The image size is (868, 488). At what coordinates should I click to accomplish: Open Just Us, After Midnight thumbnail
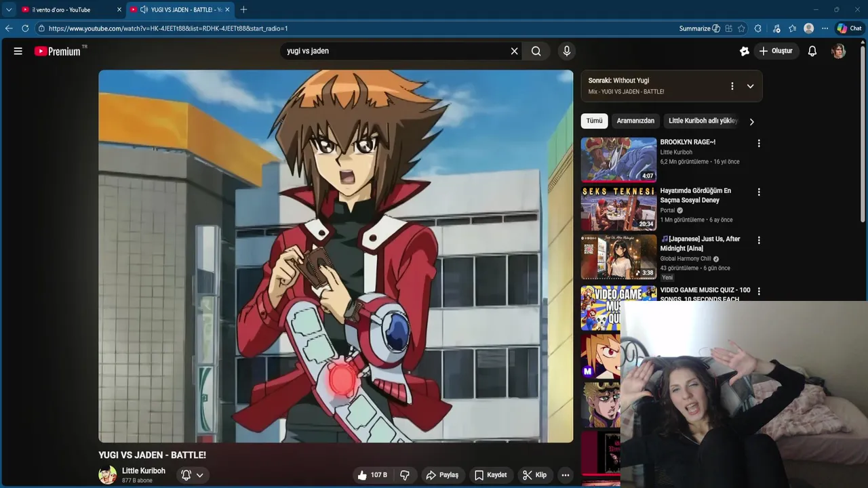click(x=618, y=257)
